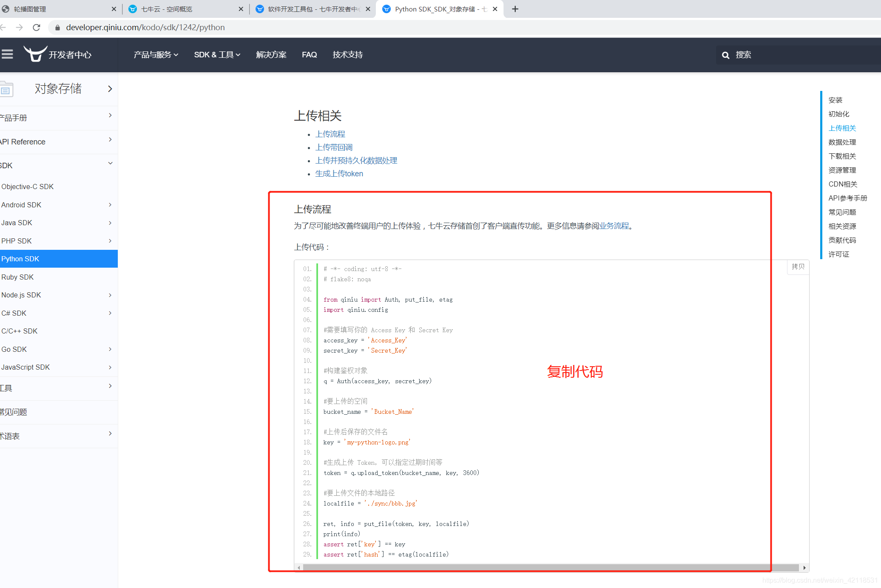Expand Java SDK sidebar entry
The width and height of the screenshot is (881, 588).
click(110, 223)
